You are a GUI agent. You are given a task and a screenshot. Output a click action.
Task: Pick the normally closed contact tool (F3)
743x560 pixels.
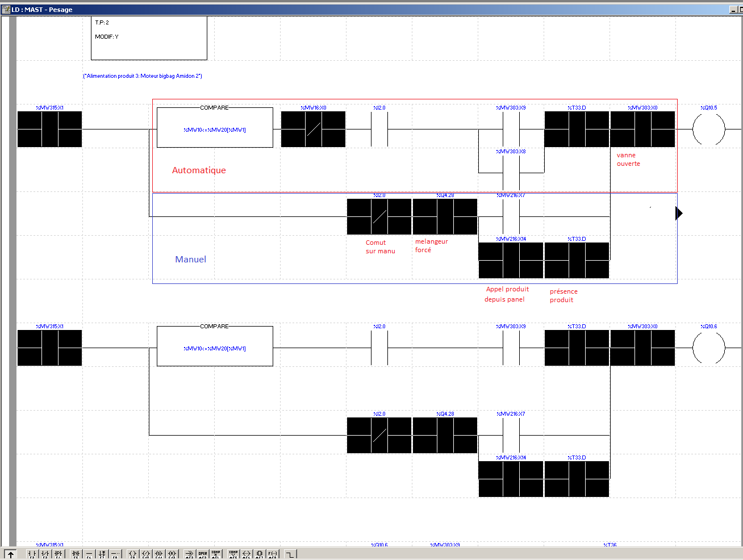pos(45,554)
